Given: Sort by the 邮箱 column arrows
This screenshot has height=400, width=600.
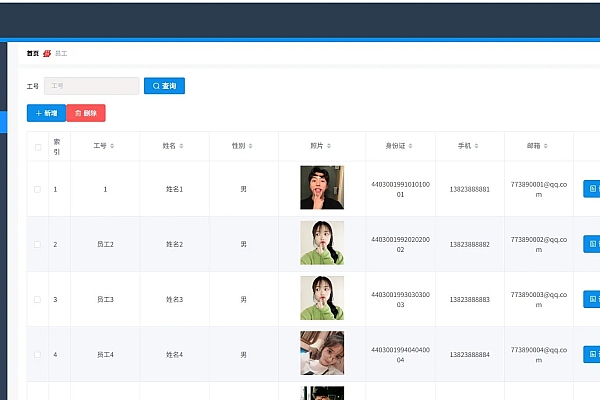Looking at the screenshot, I should (546, 146).
